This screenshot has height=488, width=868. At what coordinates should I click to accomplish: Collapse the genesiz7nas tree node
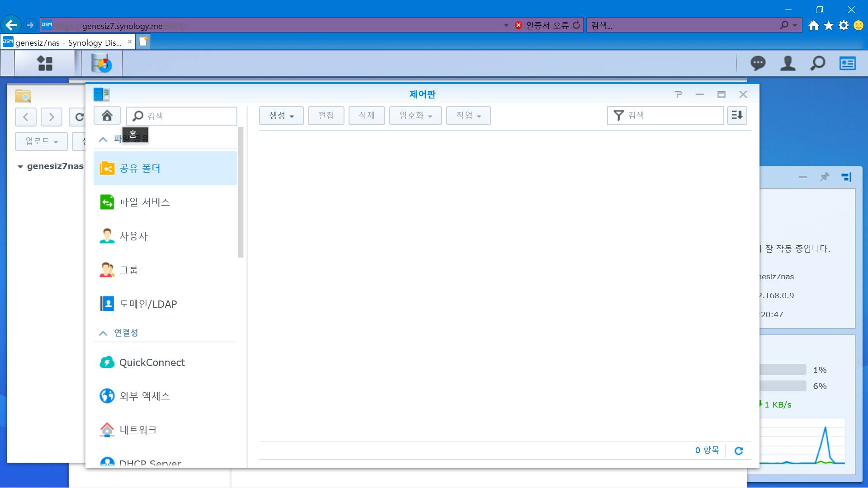[x=20, y=166]
